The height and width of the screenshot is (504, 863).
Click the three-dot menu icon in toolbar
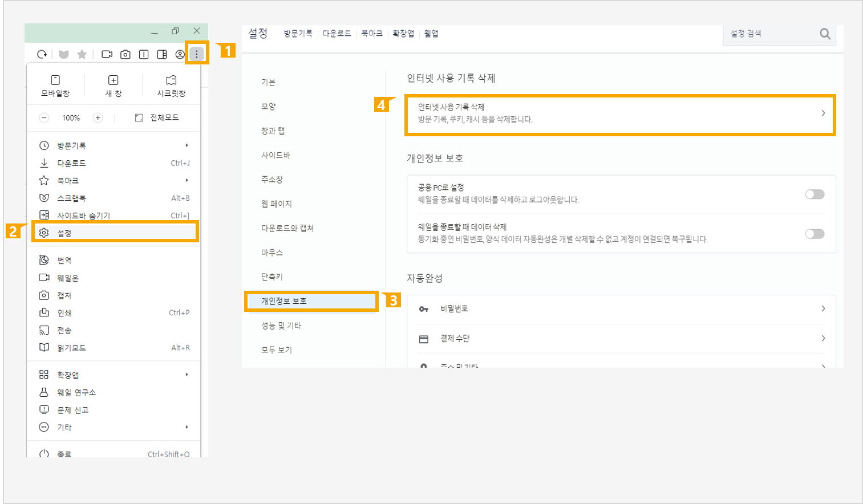click(197, 54)
